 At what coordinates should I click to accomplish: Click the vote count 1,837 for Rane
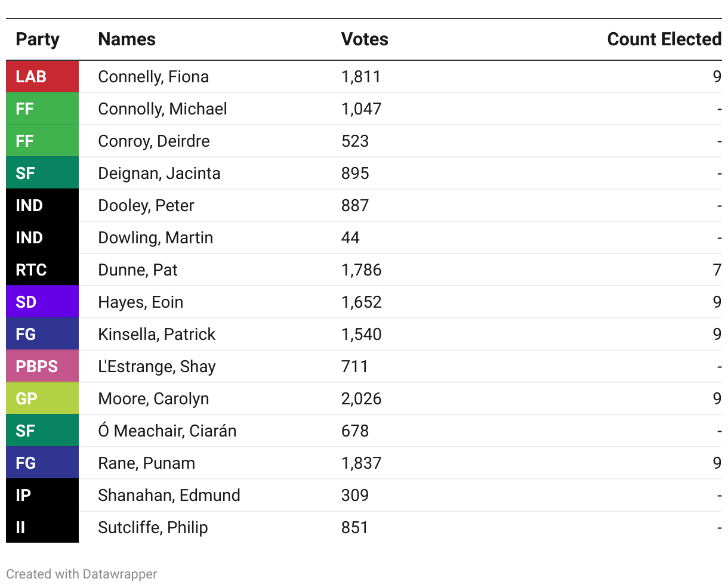[x=361, y=463]
